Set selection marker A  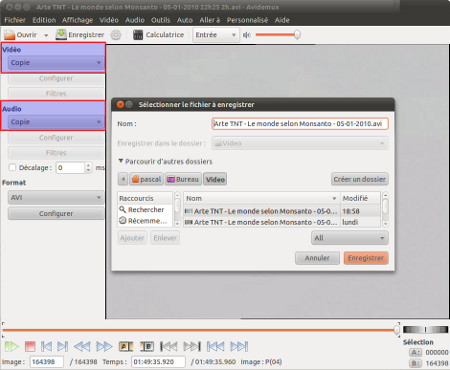click(126, 347)
